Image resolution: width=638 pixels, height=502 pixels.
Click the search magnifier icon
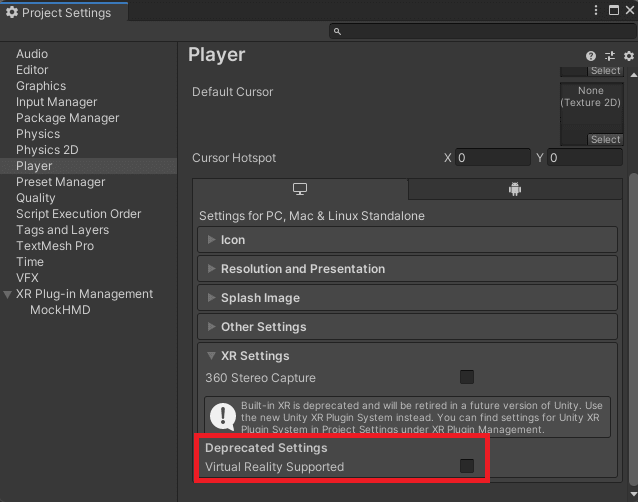[x=337, y=31]
